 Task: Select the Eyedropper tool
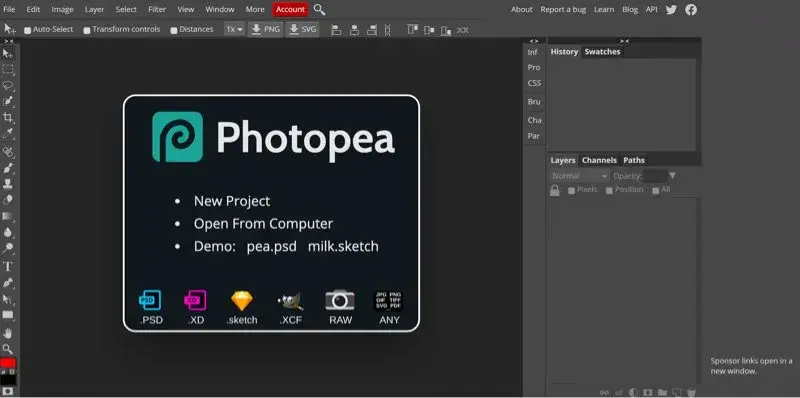pos(8,134)
